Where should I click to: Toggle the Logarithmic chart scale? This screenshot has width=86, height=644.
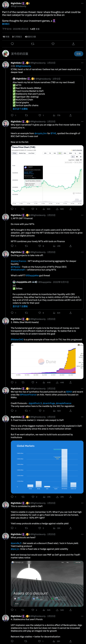coord(71,160)
